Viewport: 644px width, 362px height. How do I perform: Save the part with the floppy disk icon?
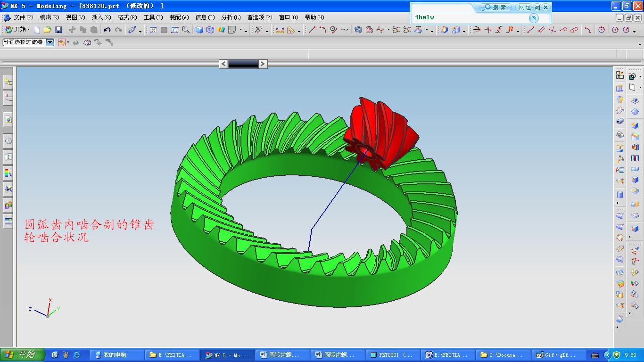58,30
